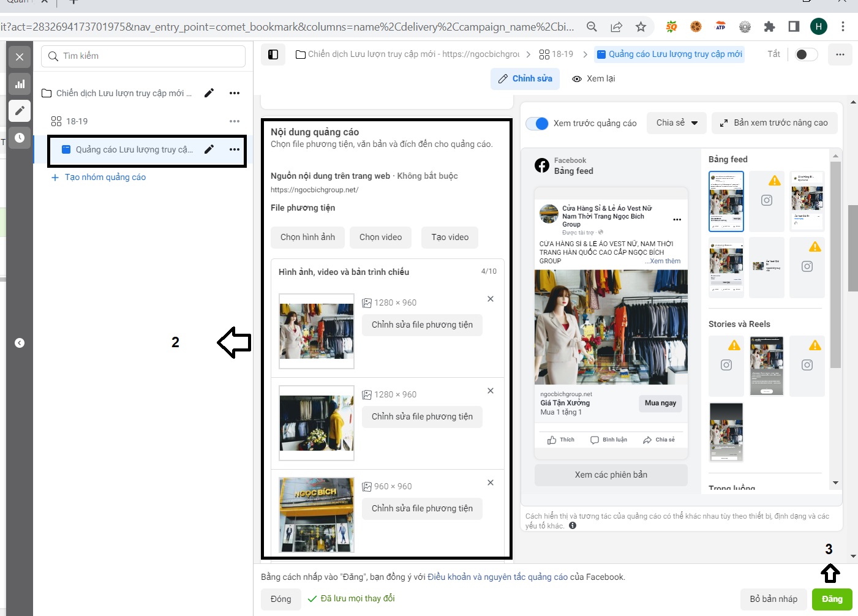Bookmark page with the star icon
858x616 pixels.
coord(641,27)
